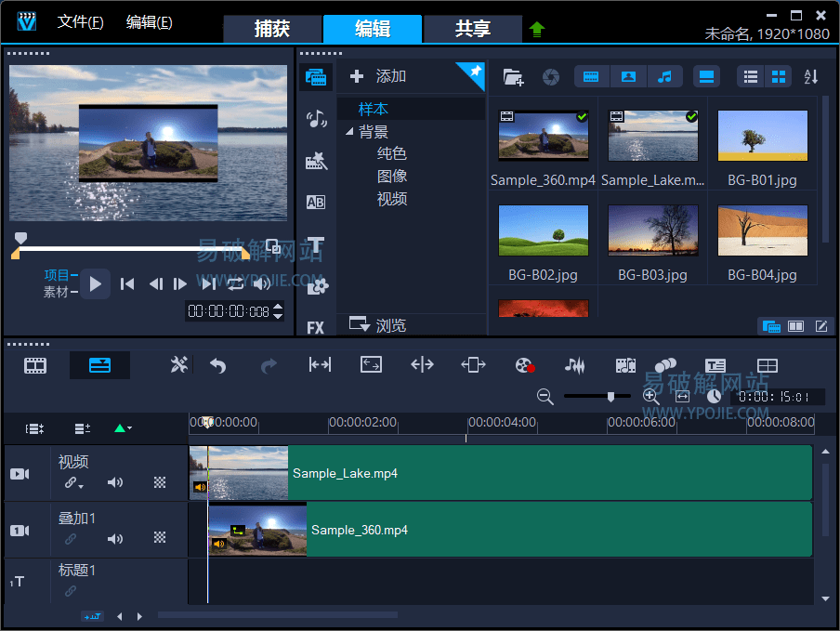
Task: Open the green track arrow dropdown
Action: pyautogui.click(x=123, y=428)
